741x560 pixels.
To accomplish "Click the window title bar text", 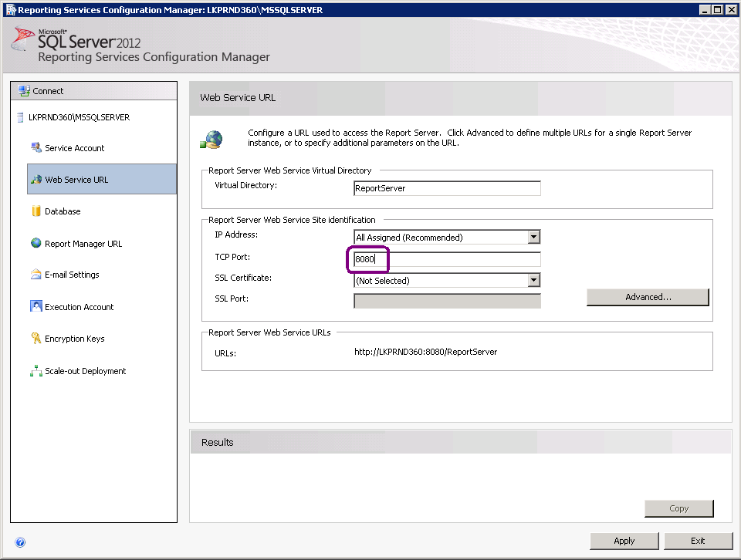I will (170, 10).
